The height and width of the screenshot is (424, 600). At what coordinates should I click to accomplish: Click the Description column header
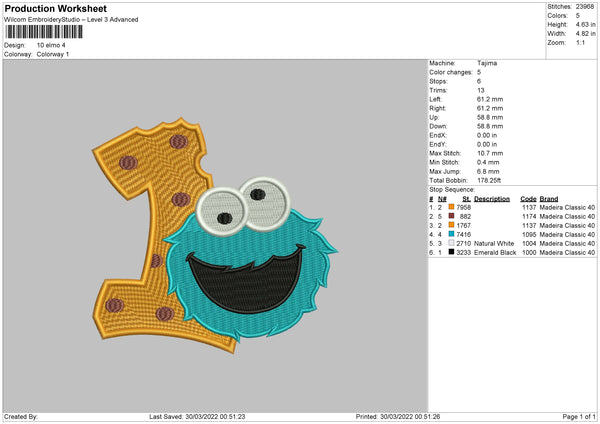click(x=492, y=198)
